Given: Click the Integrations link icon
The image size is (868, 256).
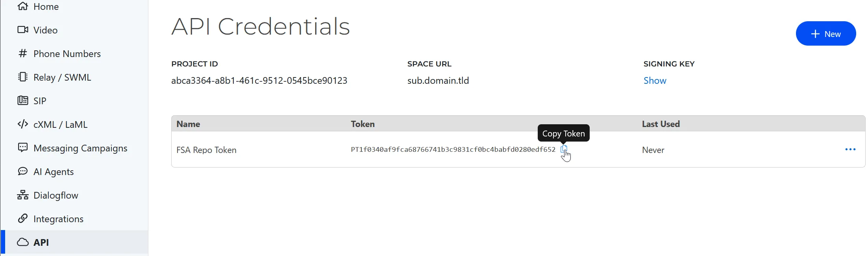Looking at the screenshot, I should click(x=23, y=218).
